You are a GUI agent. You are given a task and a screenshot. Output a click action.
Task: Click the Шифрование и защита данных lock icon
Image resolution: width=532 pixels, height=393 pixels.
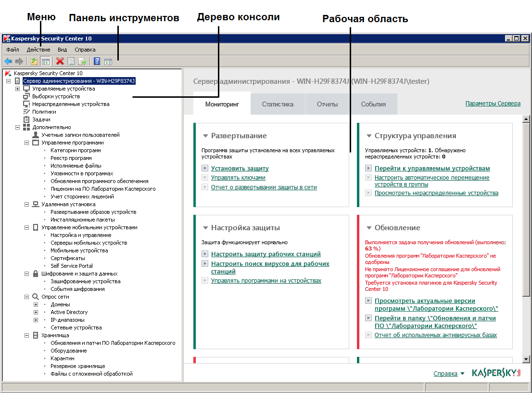click(36, 274)
